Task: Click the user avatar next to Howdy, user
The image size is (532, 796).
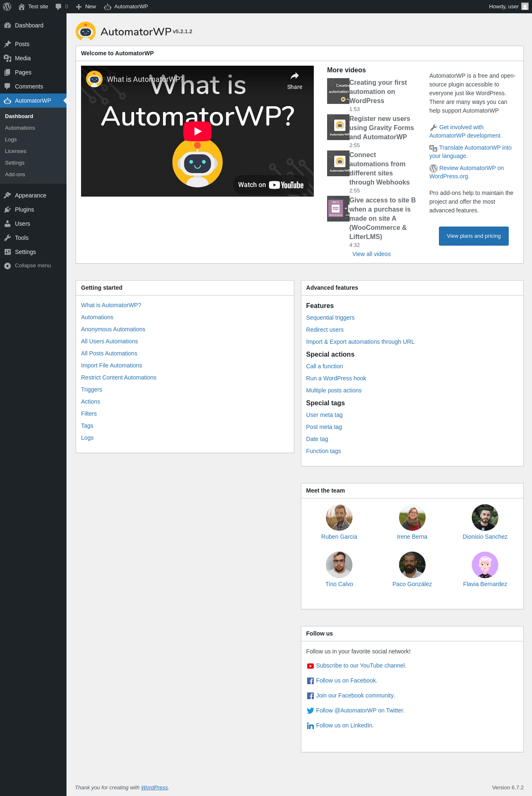Action: [x=525, y=7]
